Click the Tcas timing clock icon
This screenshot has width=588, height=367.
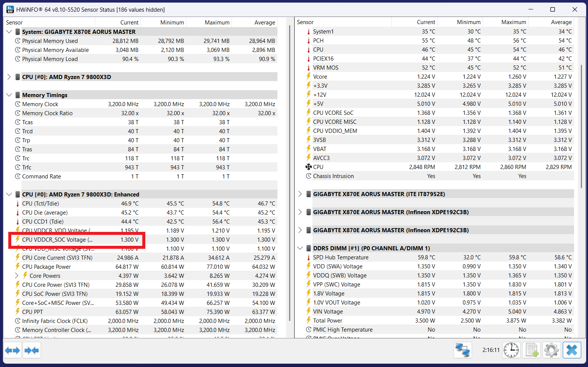click(18, 122)
